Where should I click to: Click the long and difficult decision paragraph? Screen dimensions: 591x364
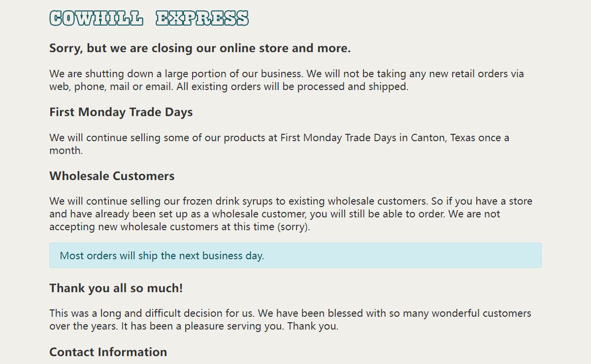(290, 320)
